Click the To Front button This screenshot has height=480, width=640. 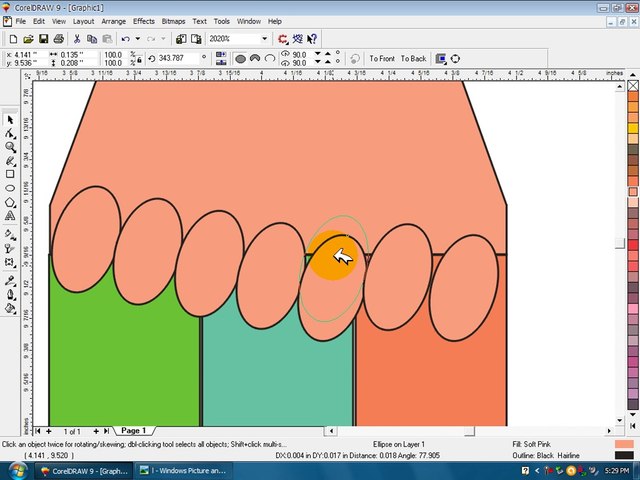(x=382, y=59)
